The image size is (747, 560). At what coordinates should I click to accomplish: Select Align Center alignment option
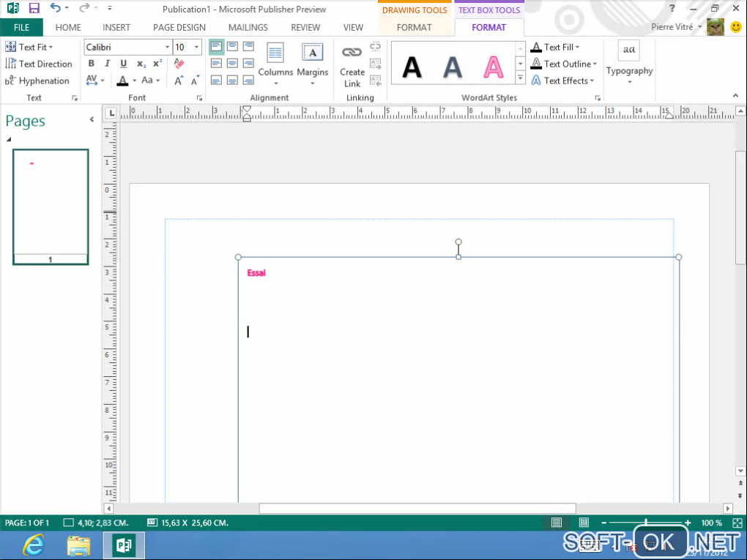[x=232, y=64]
